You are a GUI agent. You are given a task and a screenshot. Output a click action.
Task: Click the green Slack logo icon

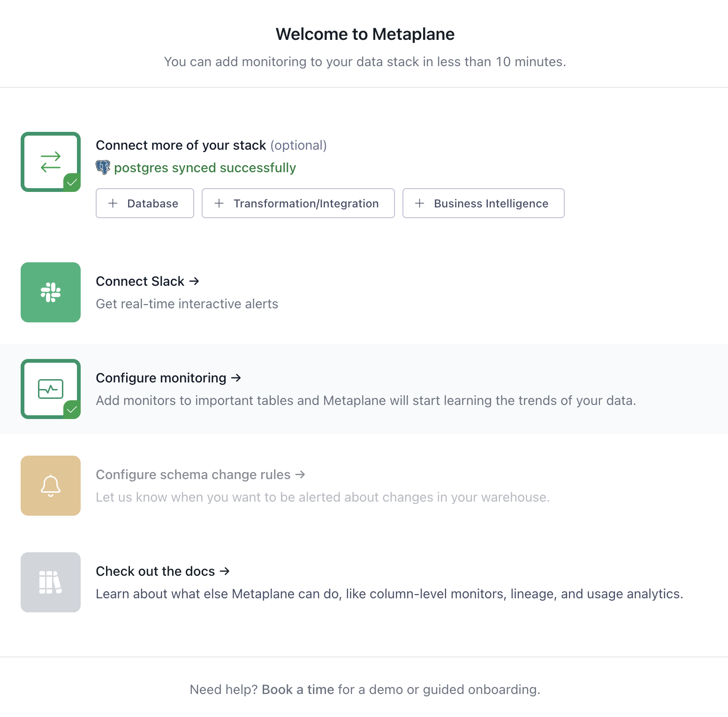(51, 292)
